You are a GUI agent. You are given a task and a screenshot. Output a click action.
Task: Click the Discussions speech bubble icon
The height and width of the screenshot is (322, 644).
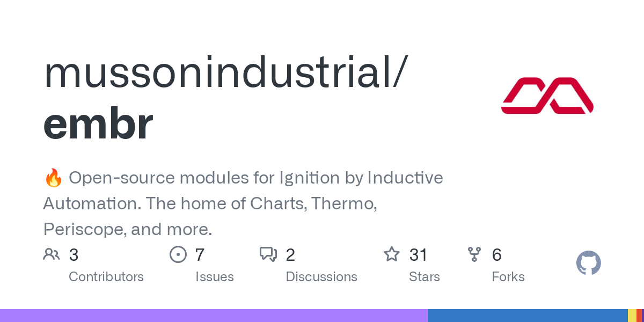pyautogui.click(x=268, y=254)
